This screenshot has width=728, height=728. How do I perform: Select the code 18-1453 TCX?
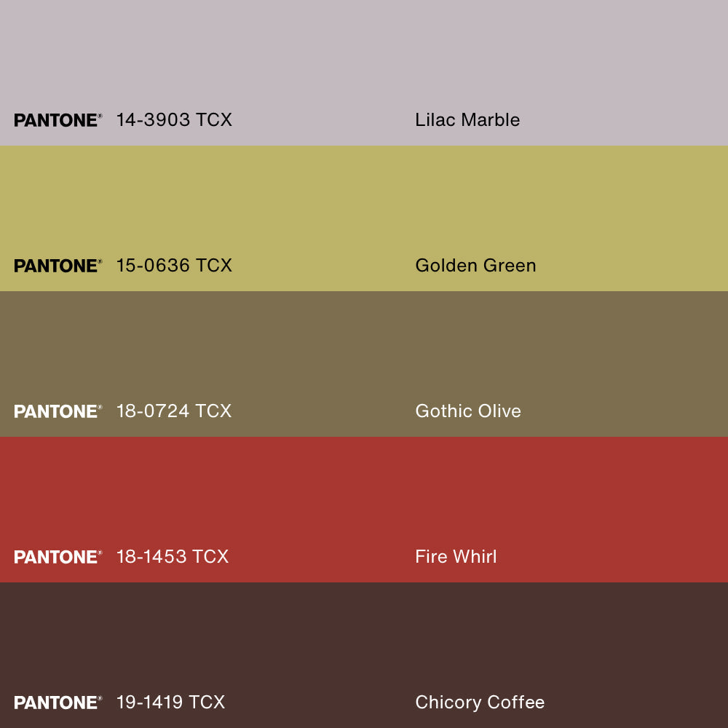point(173,557)
